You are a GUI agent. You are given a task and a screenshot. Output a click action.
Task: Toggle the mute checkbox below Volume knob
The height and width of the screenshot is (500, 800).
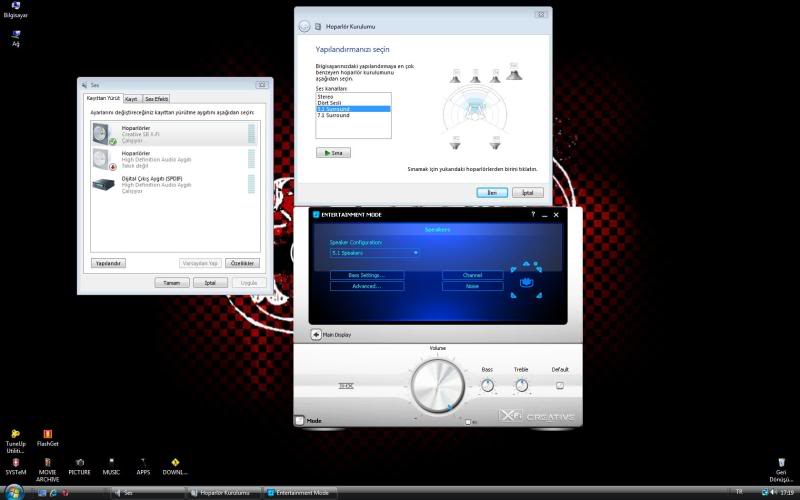468,422
